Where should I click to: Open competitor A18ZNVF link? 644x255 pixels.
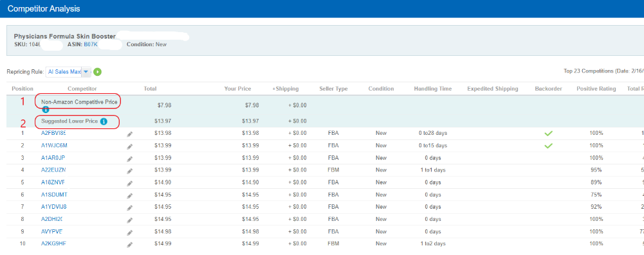[53, 182]
